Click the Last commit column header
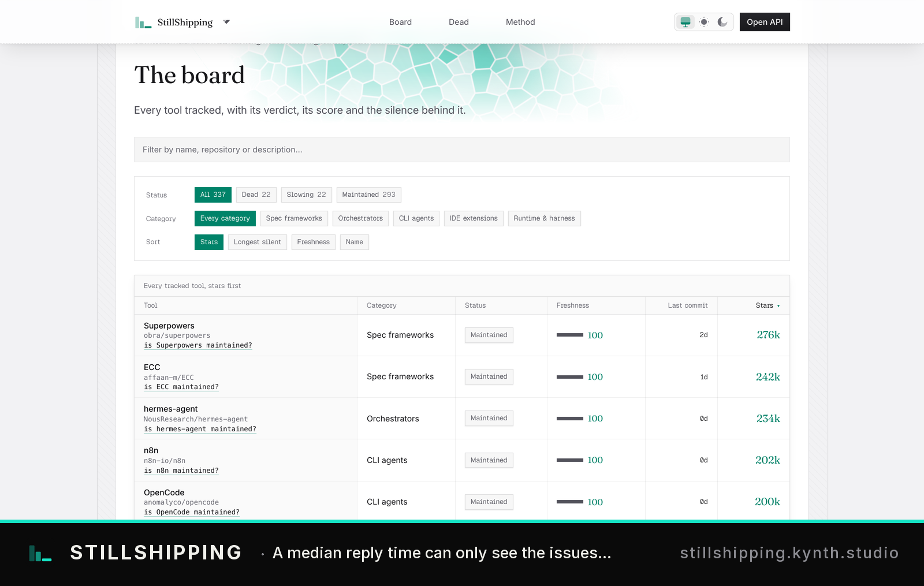The height and width of the screenshot is (586, 924). 688,305
